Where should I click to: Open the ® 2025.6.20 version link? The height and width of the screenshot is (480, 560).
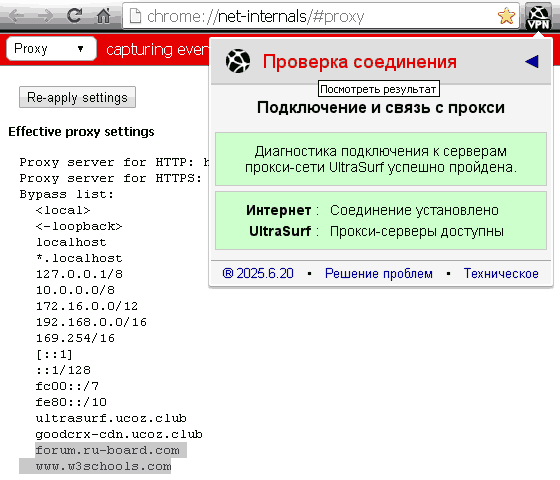[x=258, y=274]
